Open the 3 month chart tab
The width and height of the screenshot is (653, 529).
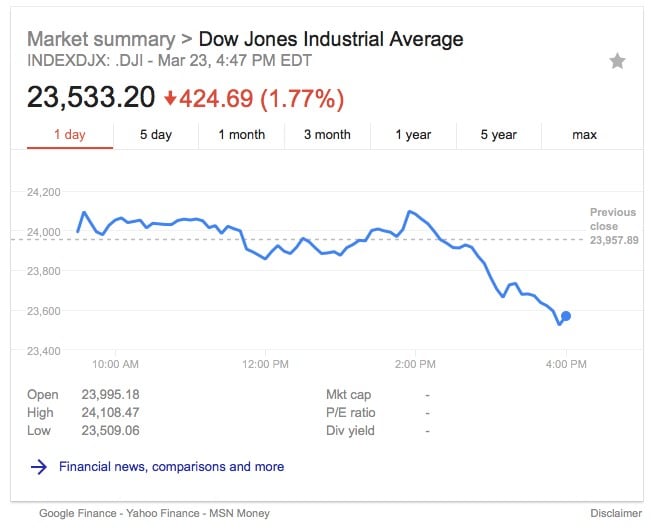[x=327, y=135]
